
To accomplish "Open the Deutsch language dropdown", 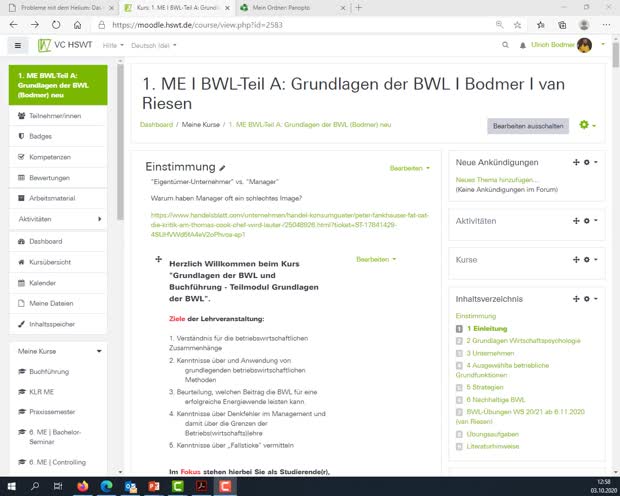I will 154,45.
